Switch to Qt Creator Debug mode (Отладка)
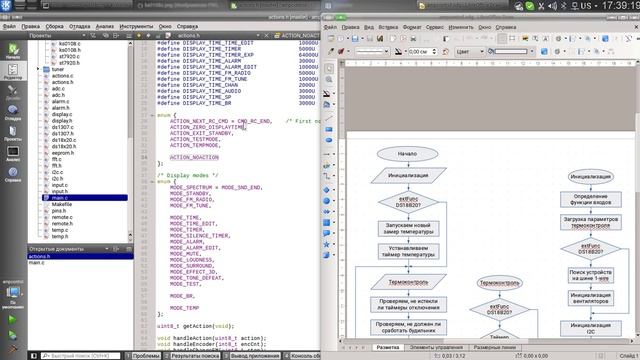Viewport: 640px width, 360px height. [13, 112]
